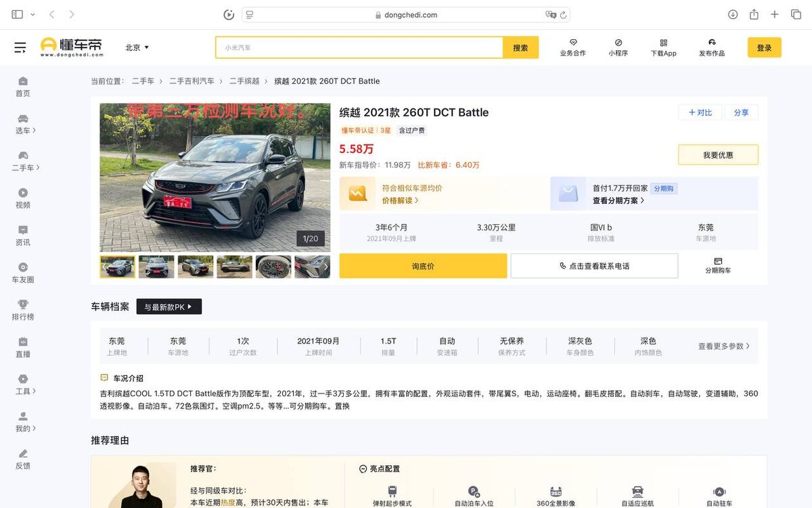This screenshot has width=812, height=508.
Task: Open 价格解读 link with chevron
Action: (x=400, y=200)
